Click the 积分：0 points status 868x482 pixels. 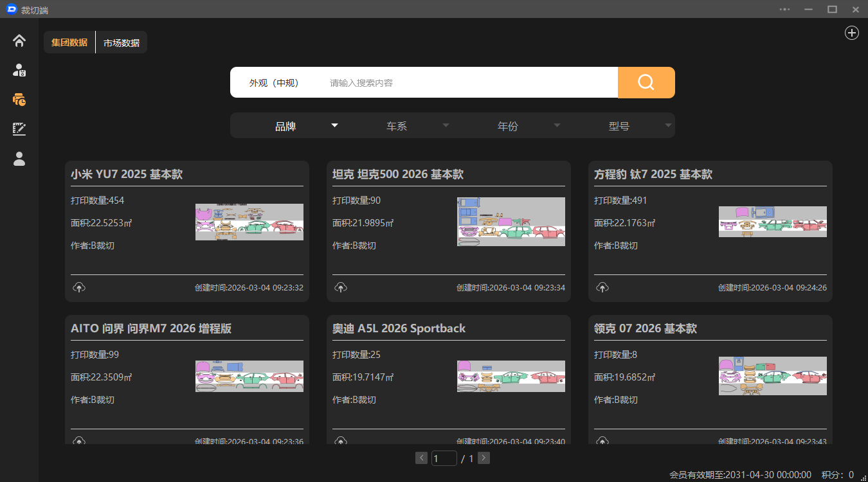coord(838,475)
